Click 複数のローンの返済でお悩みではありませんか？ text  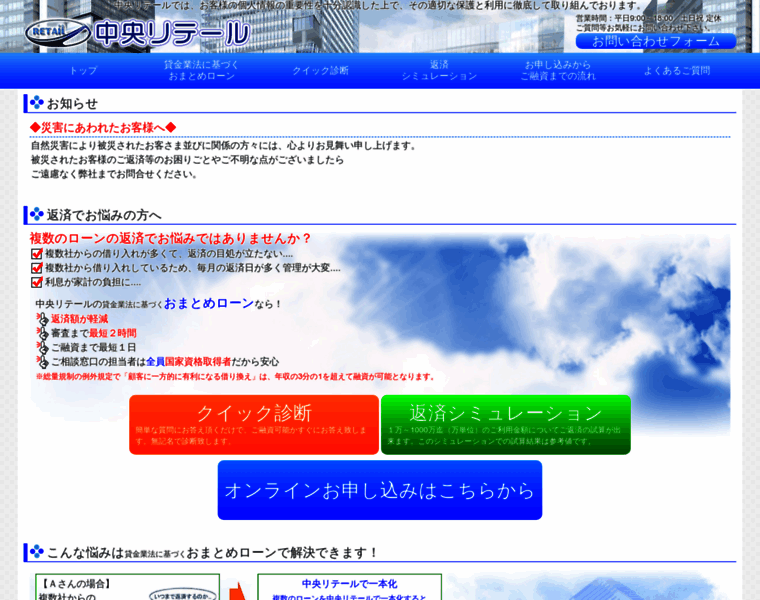tap(171, 238)
